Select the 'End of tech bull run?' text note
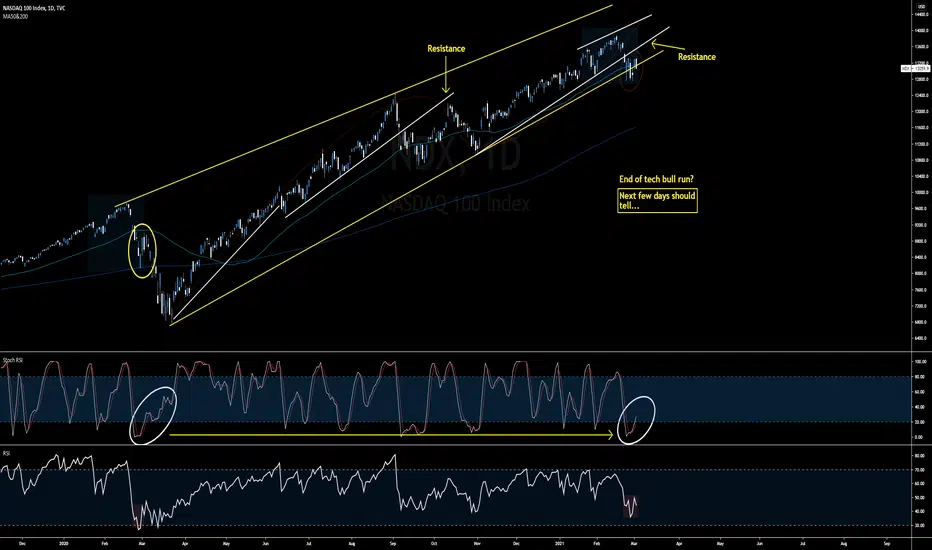The height and width of the screenshot is (550, 932). click(x=656, y=179)
